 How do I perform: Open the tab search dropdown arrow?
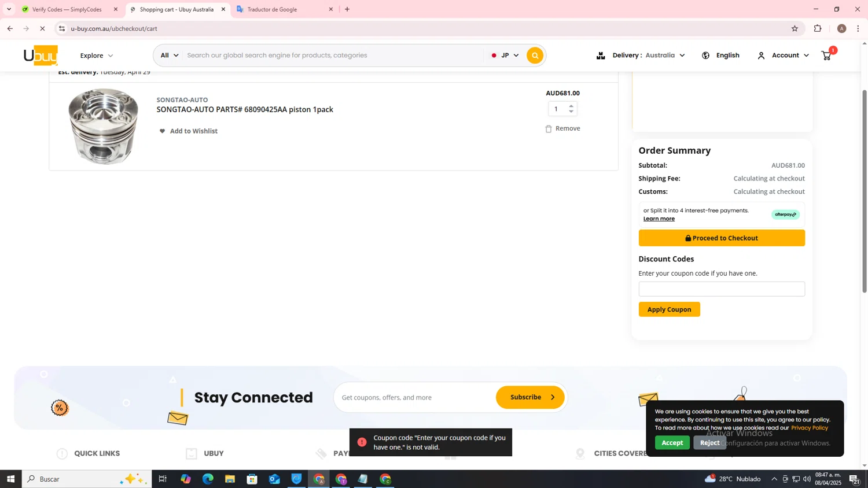click(x=9, y=9)
